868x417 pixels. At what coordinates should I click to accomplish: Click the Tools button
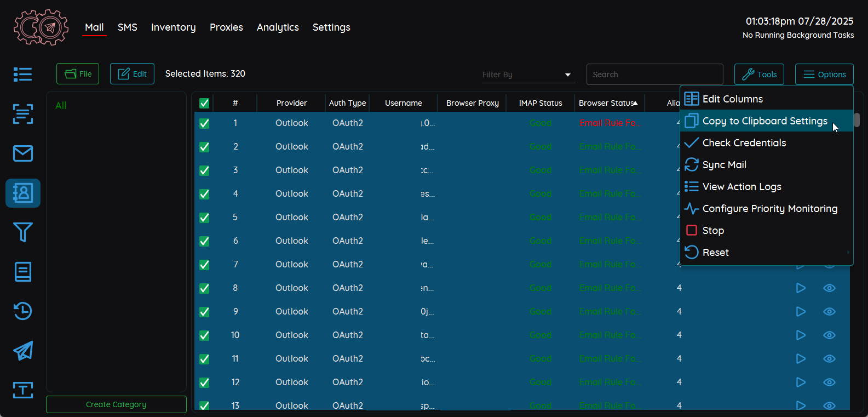tap(759, 75)
